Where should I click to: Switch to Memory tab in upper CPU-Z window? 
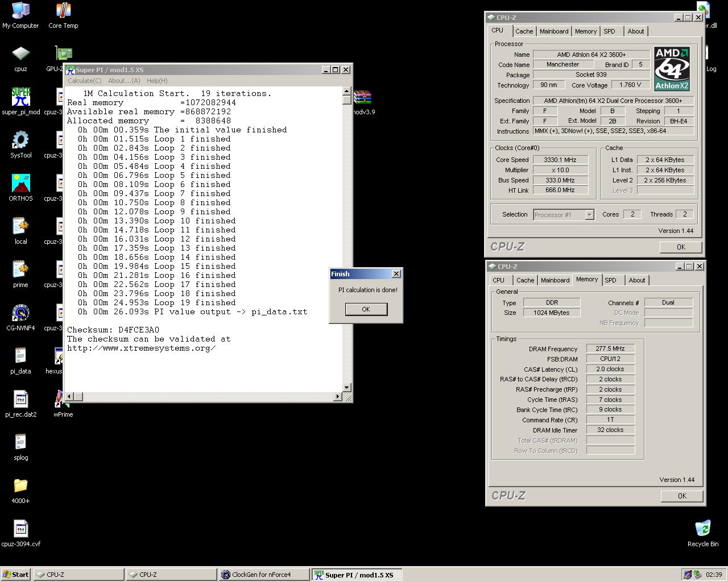pyautogui.click(x=585, y=31)
